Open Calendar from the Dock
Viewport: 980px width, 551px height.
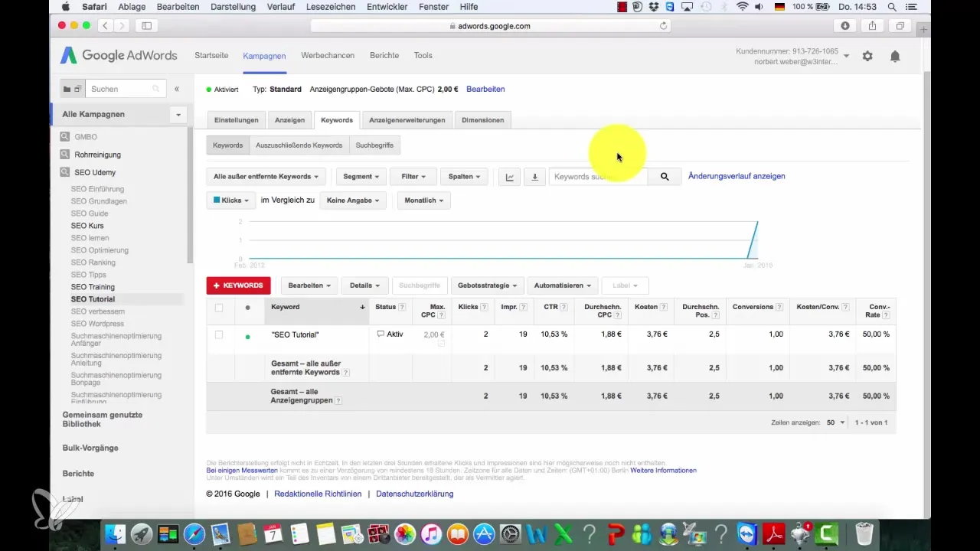pyautogui.click(x=273, y=533)
